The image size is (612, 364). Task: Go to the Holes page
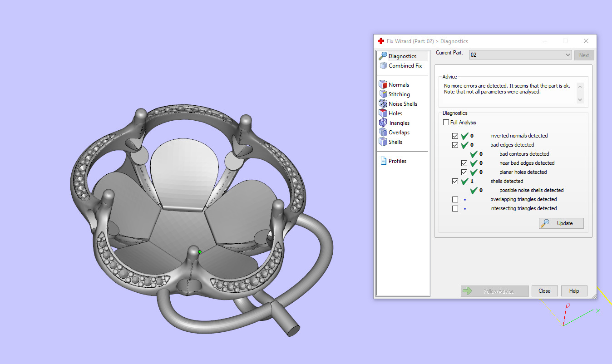click(x=395, y=113)
